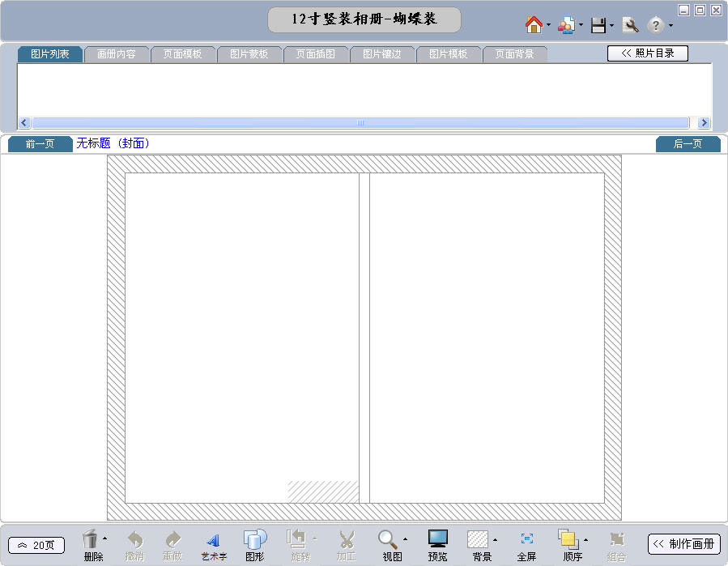Expand the 顺序 order dropdown arrow

tap(586, 539)
